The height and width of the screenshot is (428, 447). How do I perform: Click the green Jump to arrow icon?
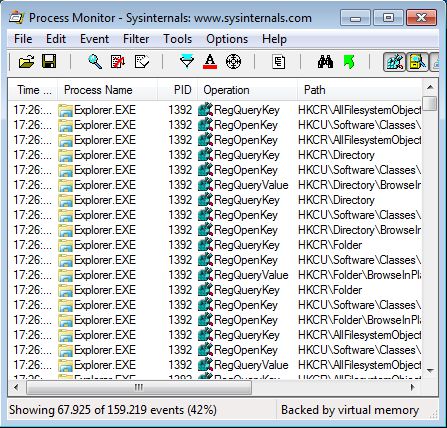[x=349, y=62]
